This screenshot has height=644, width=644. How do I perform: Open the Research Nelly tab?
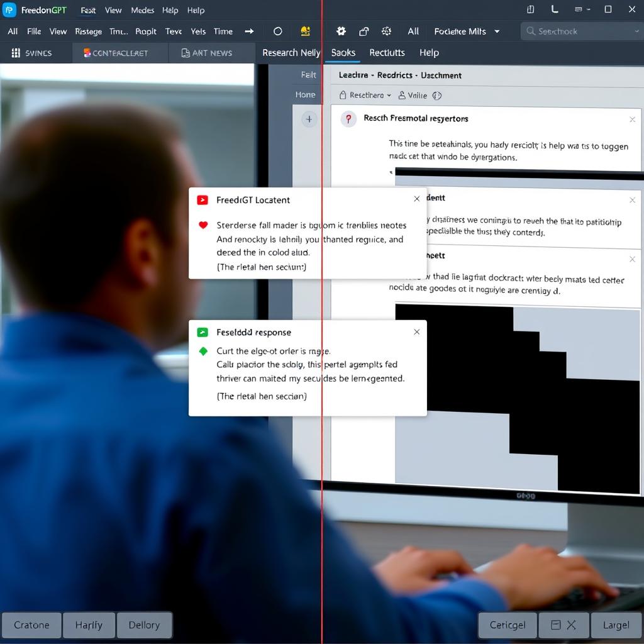tap(291, 53)
